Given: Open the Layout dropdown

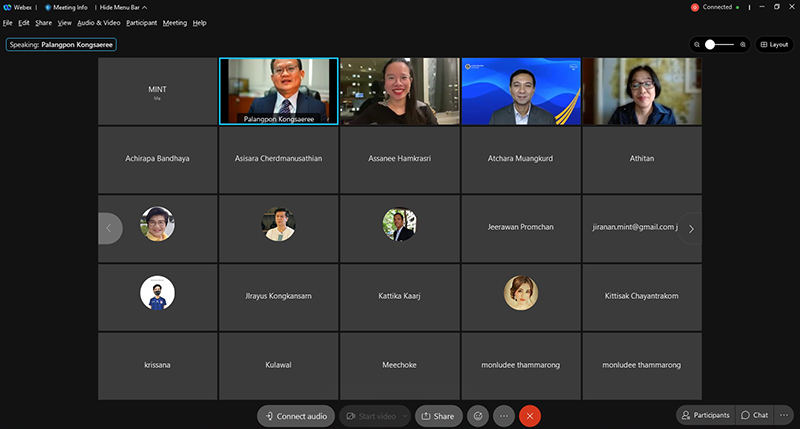Looking at the screenshot, I should click(x=774, y=44).
